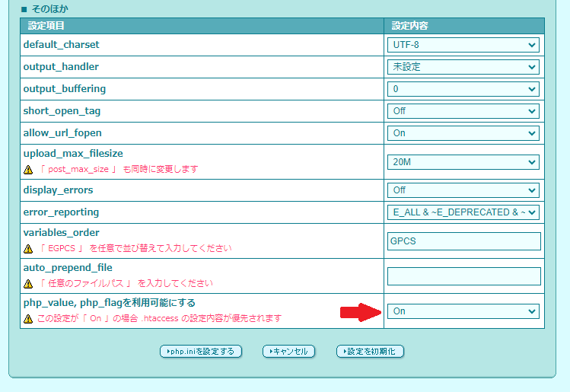
Task: Change the short_open_tag dropdown value
Action: point(463,111)
